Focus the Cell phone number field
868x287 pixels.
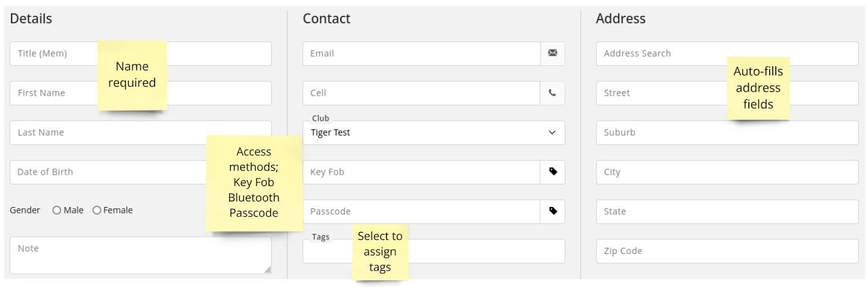(421, 93)
